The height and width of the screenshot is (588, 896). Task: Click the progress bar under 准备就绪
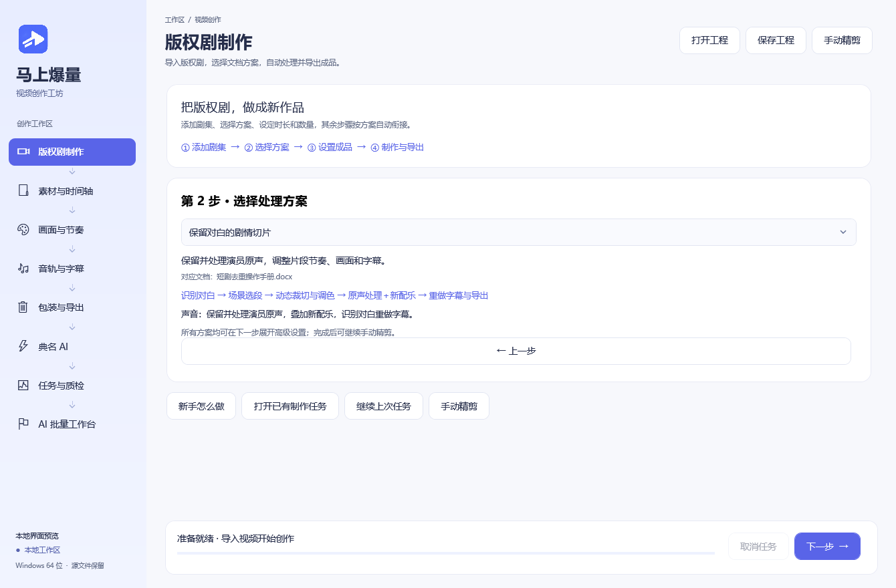[x=446, y=553]
